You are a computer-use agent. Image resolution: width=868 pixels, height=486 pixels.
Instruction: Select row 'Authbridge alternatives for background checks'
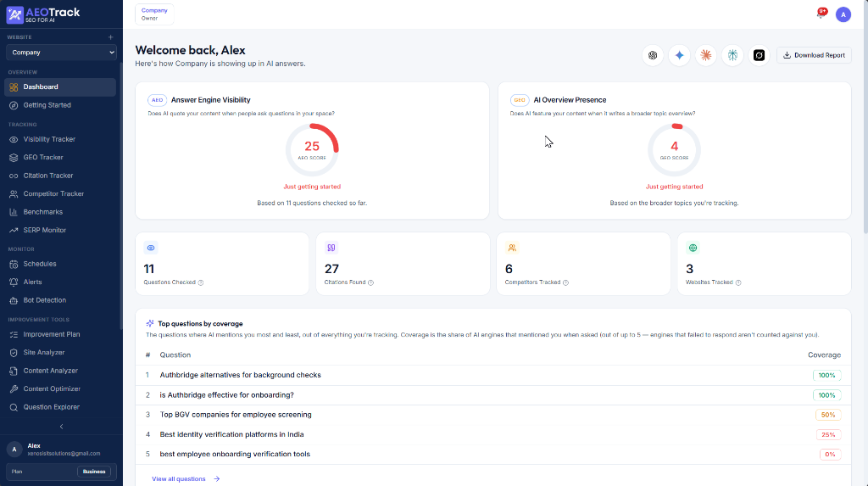click(x=493, y=375)
